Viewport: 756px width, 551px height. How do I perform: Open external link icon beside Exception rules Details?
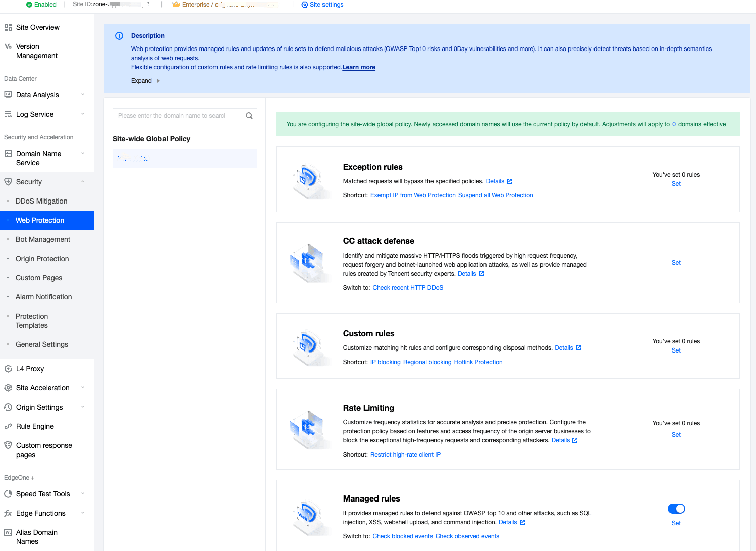click(509, 181)
